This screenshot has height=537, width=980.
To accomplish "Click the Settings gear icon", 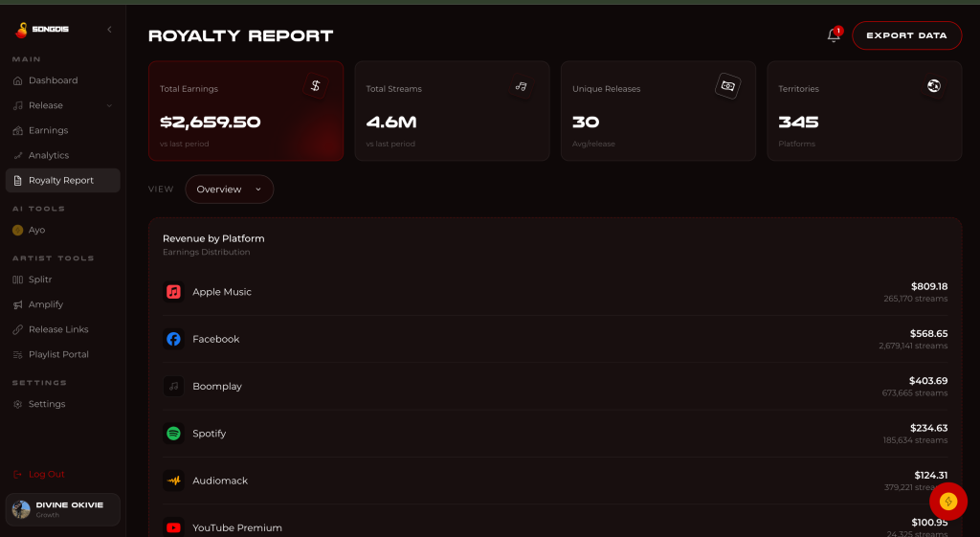I will click(17, 405).
